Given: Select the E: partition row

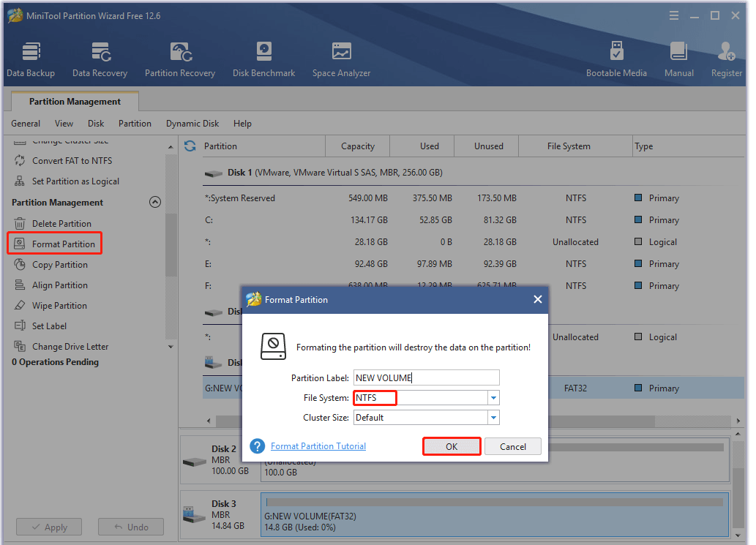Looking at the screenshot, I should pyautogui.click(x=474, y=264).
